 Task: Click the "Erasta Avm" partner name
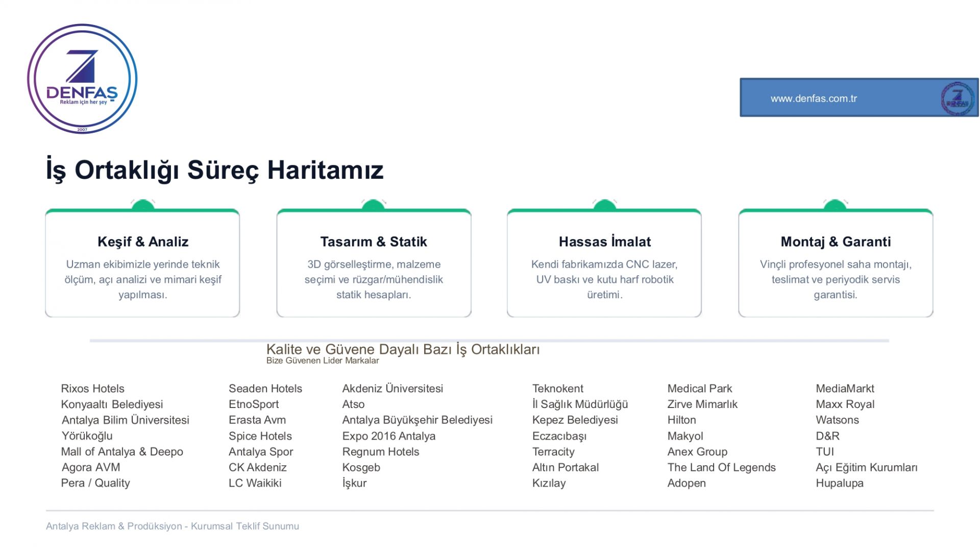point(257,420)
